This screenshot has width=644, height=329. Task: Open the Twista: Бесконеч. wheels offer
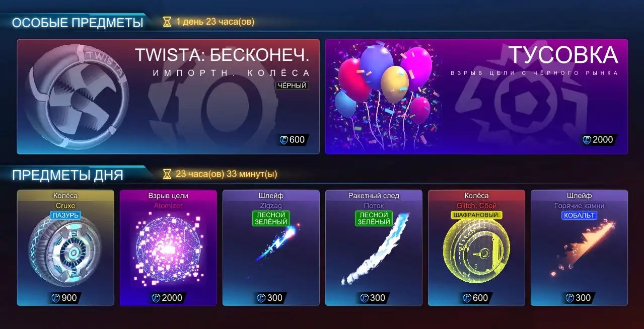(x=168, y=97)
